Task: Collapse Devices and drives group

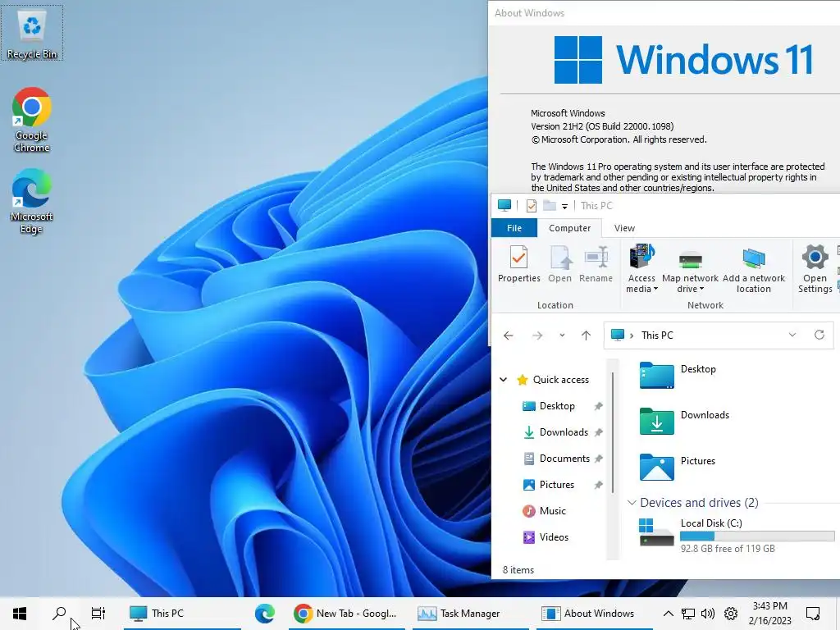Action: [632, 503]
